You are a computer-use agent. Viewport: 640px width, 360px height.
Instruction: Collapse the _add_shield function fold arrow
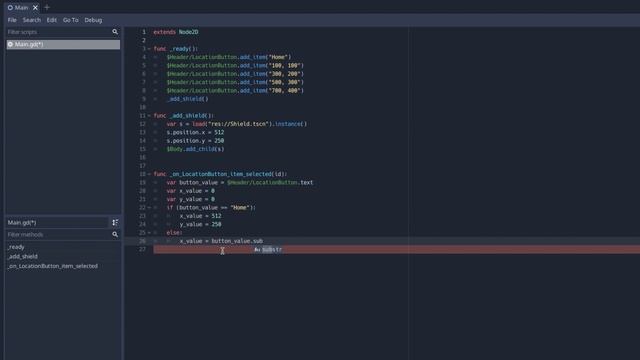[149, 116]
